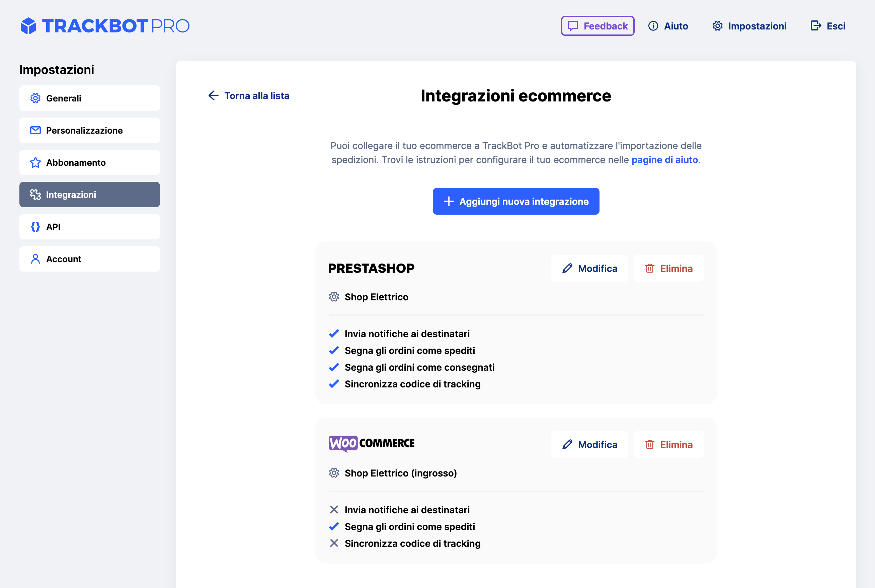Delete the PrestaShop integration with Elimina
Screen dimensions: 875x588
pos(668,269)
